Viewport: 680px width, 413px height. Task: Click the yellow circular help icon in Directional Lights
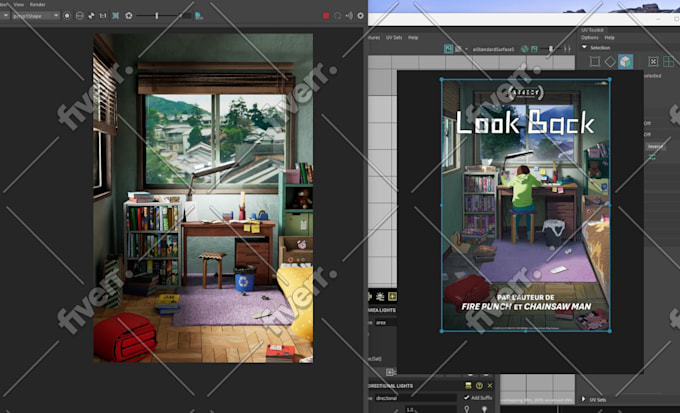(479, 385)
